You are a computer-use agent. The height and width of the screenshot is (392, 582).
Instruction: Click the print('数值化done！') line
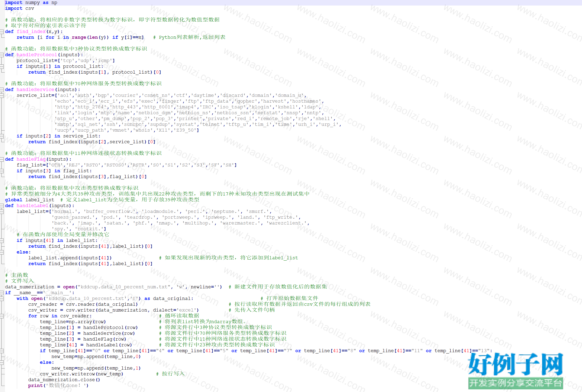(58, 386)
